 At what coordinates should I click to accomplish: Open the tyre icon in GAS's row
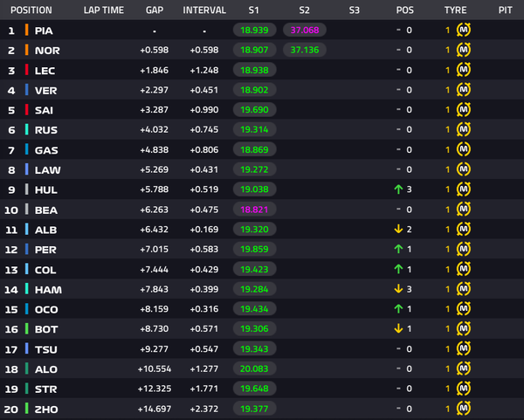464,149
